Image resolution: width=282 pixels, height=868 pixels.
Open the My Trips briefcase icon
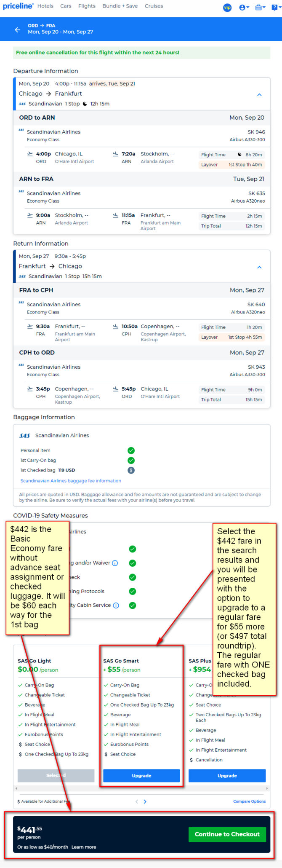coord(260,8)
